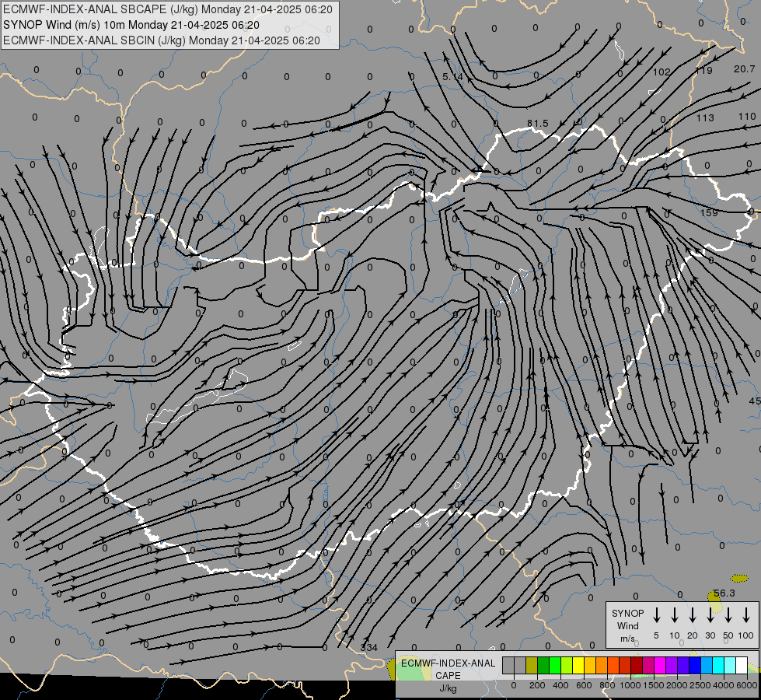
Task: Click the ECMWF-INDEX-ANAL CAPE legend label
Action: (448, 669)
